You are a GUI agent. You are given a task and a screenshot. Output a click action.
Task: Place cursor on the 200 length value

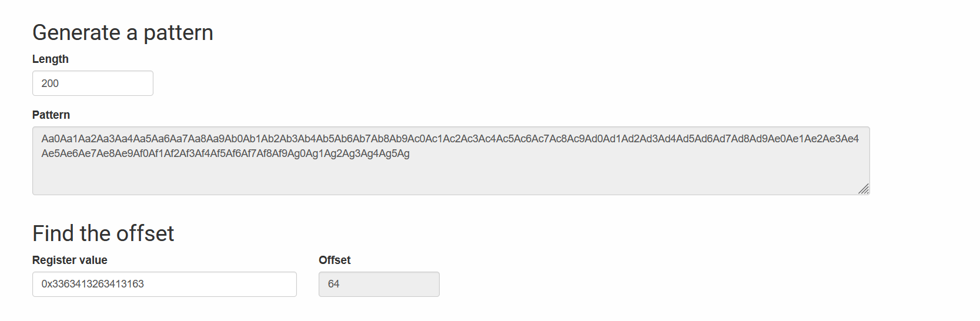coord(50,83)
